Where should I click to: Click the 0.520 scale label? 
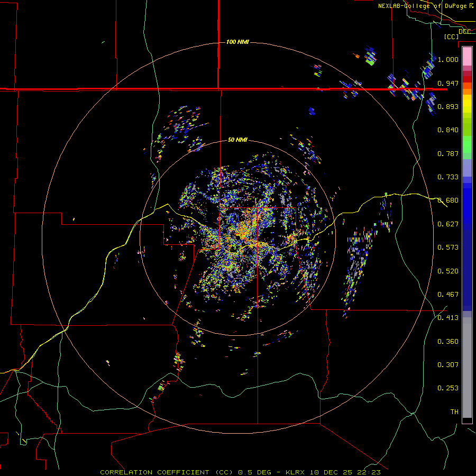pos(448,271)
